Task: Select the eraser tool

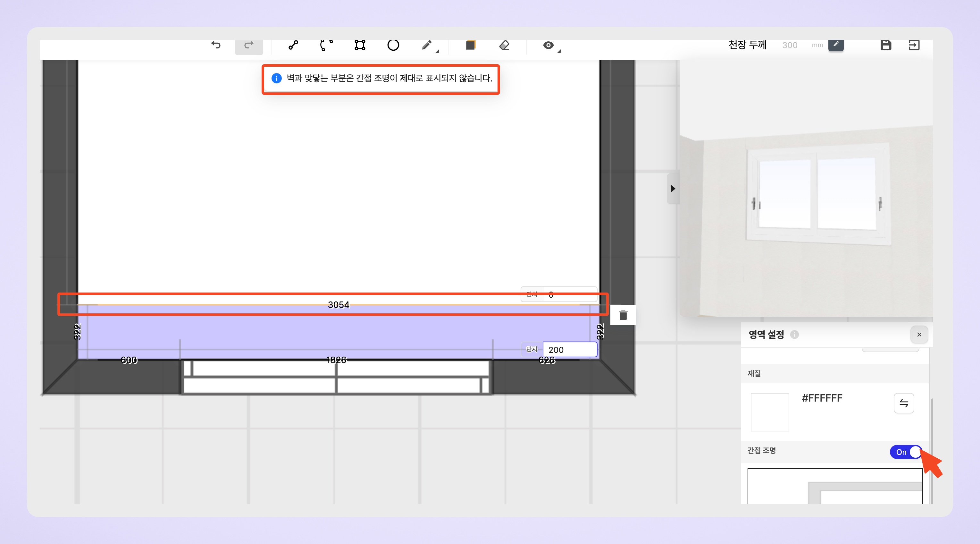Action: tap(504, 45)
